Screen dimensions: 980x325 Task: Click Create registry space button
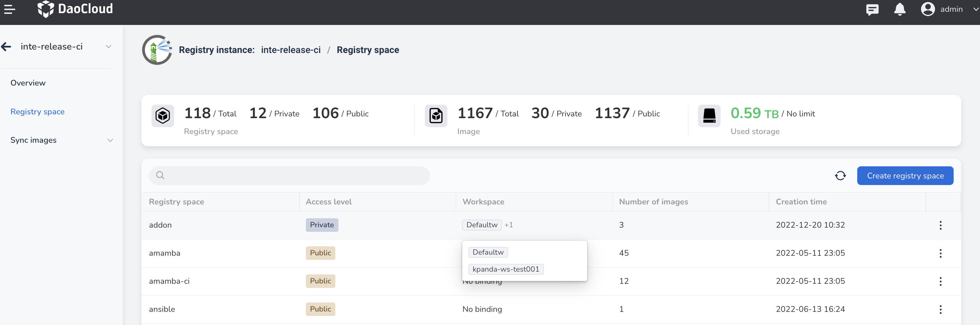coord(905,176)
